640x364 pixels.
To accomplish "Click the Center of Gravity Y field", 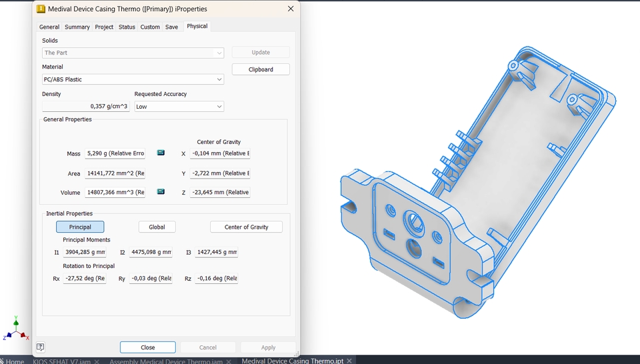I will [220, 173].
